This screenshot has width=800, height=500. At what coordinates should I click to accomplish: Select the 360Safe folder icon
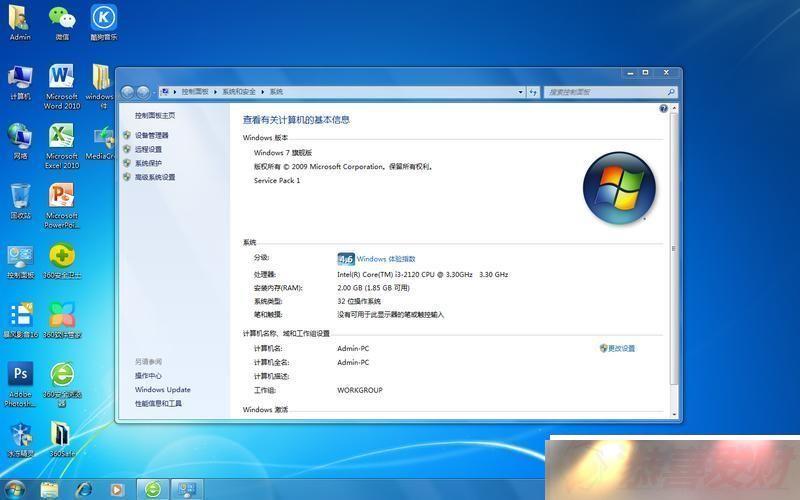[62, 440]
